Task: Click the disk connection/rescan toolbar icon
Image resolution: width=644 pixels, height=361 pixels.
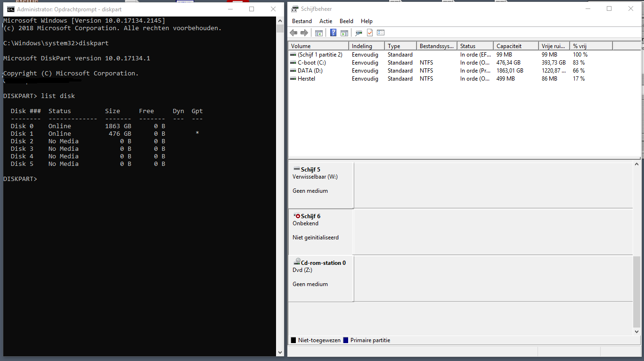Action: coord(359,33)
